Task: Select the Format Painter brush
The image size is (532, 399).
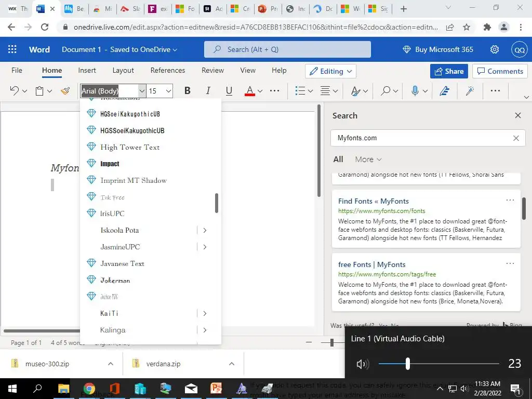Action: coord(65,90)
